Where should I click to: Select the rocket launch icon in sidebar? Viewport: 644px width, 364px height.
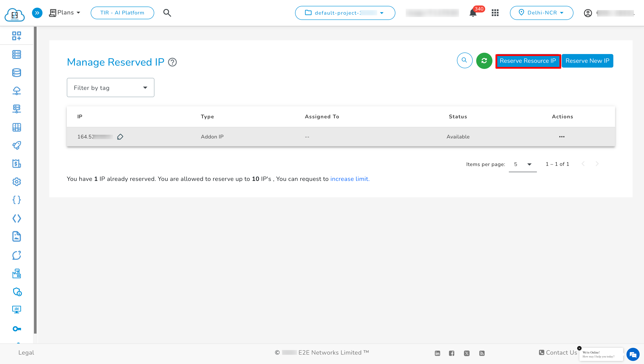tap(16, 145)
